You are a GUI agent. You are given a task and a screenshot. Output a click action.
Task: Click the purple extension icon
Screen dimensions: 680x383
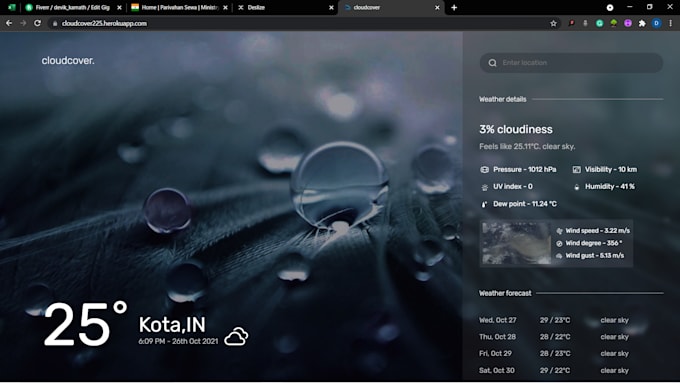click(628, 23)
